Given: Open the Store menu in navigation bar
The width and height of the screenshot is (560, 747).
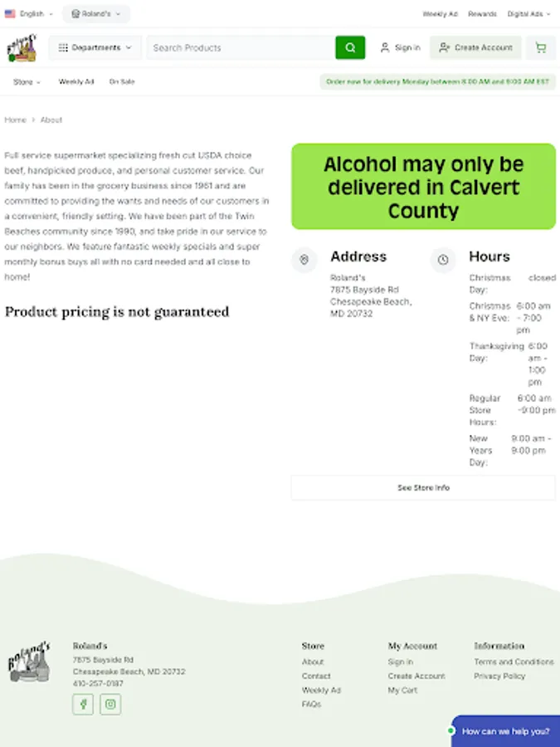Looking at the screenshot, I should tap(27, 82).
